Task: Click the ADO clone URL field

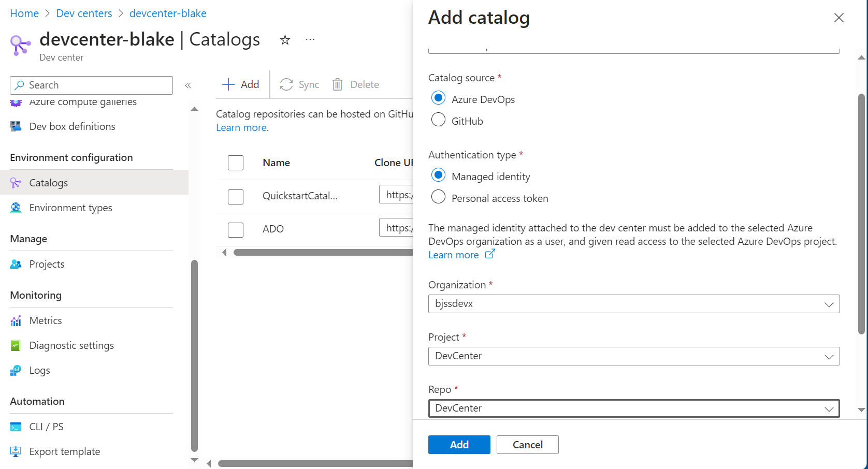Action: [x=396, y=228]
